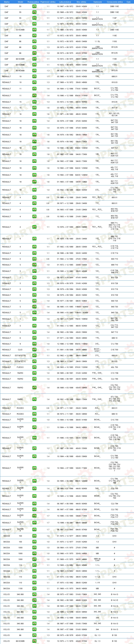Image resolution: width=134 pixels, height=644 pixels.
Task: Click fuel icon in Renault 10 688.01 row
Action: 34,76
